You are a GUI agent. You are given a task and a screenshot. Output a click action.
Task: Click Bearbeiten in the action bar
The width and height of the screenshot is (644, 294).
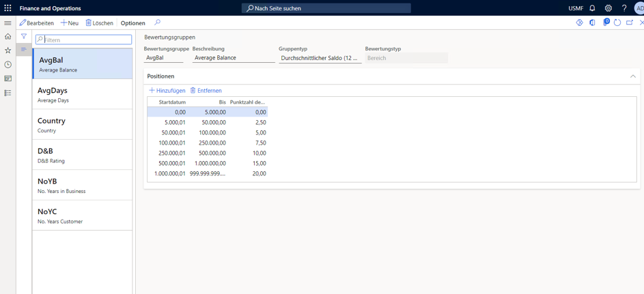(37, 23)
